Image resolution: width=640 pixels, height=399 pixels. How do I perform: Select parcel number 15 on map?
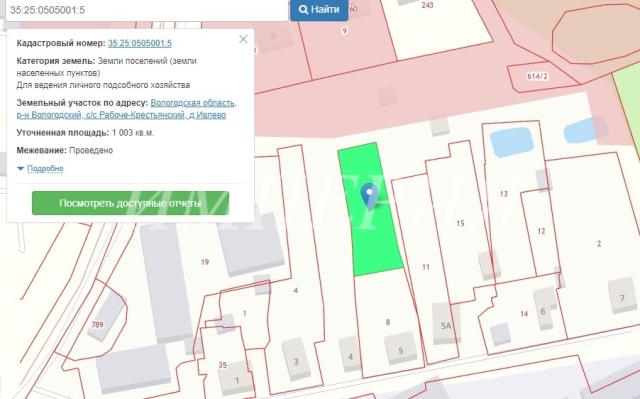pyautogui.click(x=460, y=223)
